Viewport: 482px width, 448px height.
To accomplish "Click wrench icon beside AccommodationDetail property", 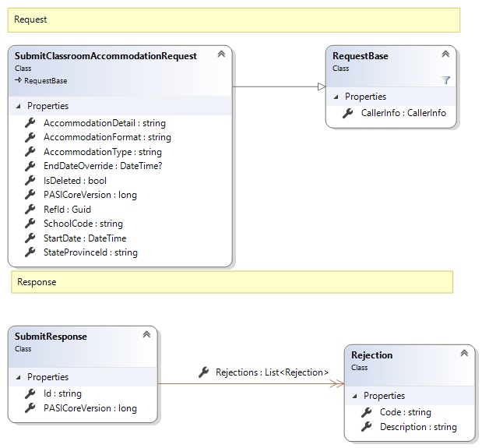I will (x=30, y=123).
